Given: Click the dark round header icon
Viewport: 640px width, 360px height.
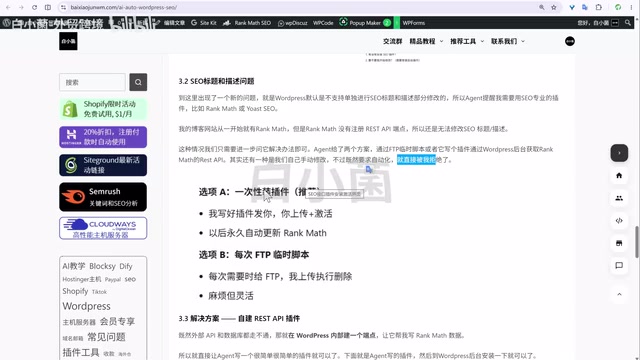Looking at the screenshot, I should 570,41.
